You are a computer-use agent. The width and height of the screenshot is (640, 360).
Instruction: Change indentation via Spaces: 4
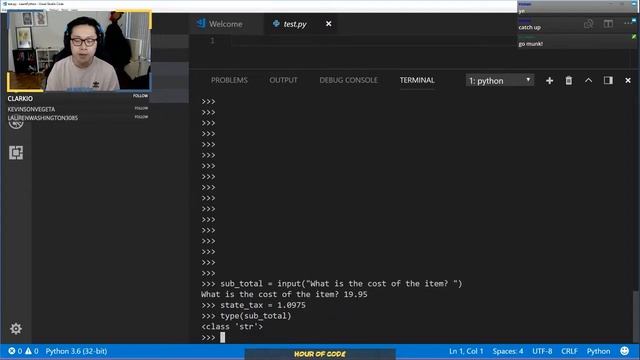click(508, 351)
